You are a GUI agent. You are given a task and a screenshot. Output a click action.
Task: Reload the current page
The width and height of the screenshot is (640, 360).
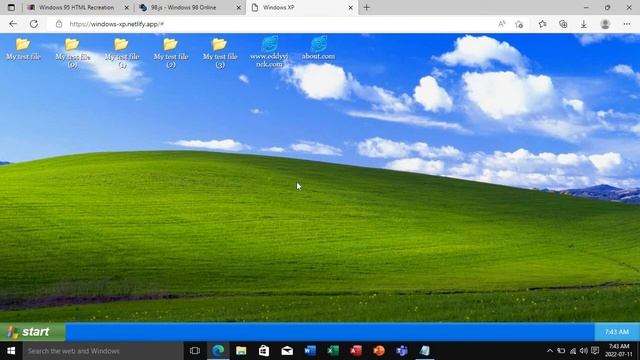[x=34, y=24]
